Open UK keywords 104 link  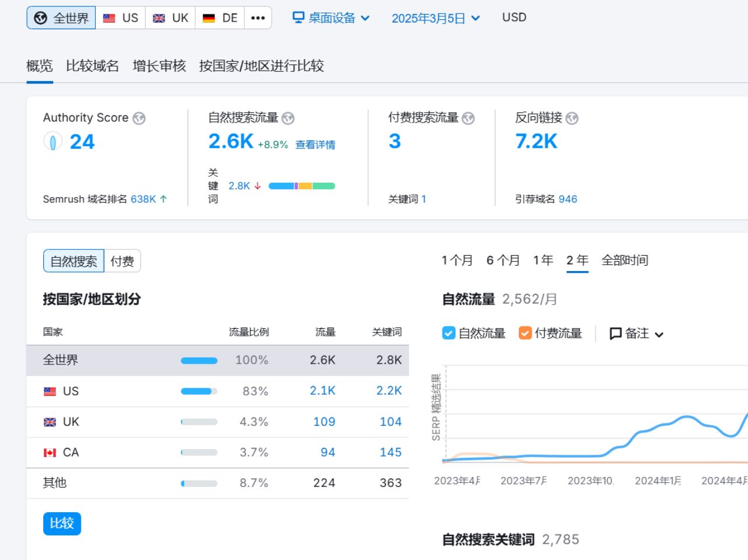391,422
